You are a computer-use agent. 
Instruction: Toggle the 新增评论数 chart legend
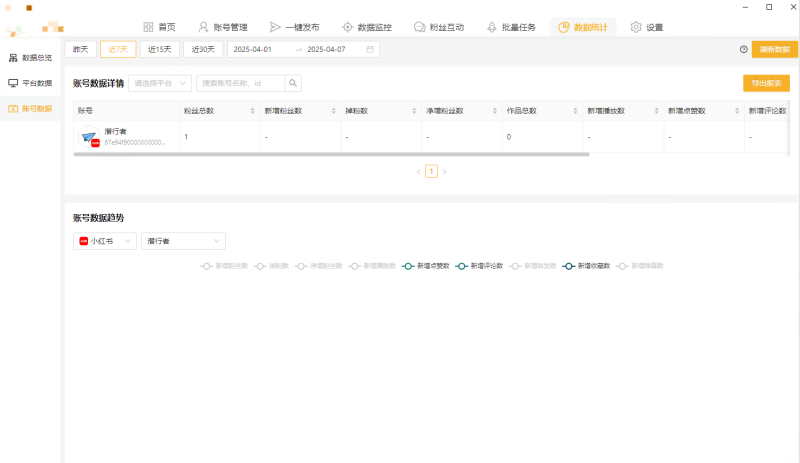pyautogui.click(x=479, y=266)
